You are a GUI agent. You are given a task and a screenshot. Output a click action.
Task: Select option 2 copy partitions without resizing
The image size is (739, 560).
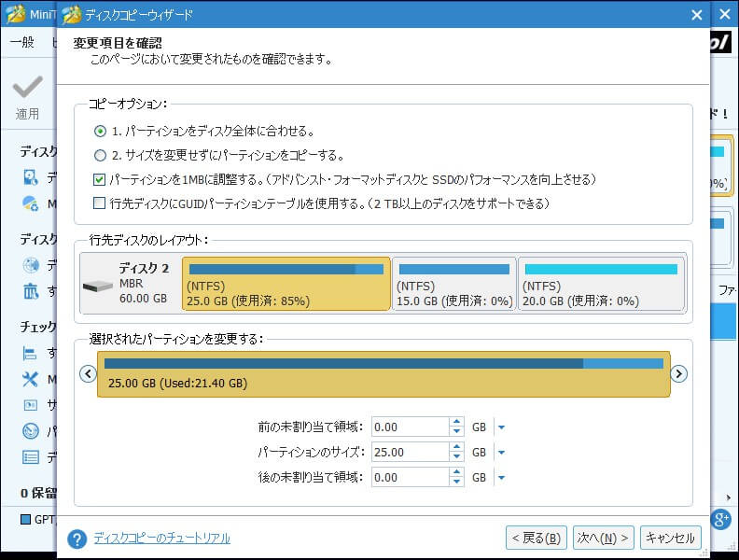(100, 155)
